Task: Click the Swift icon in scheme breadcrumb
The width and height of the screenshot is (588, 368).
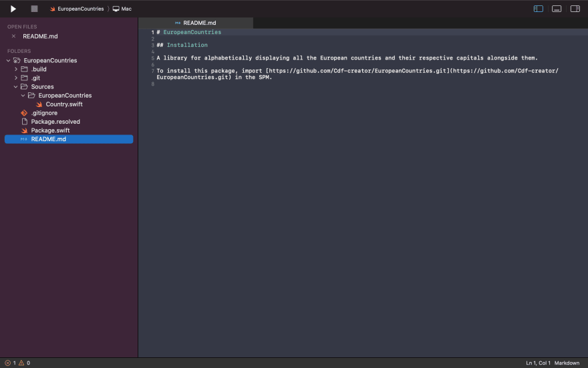Action: tap(53, 9)
